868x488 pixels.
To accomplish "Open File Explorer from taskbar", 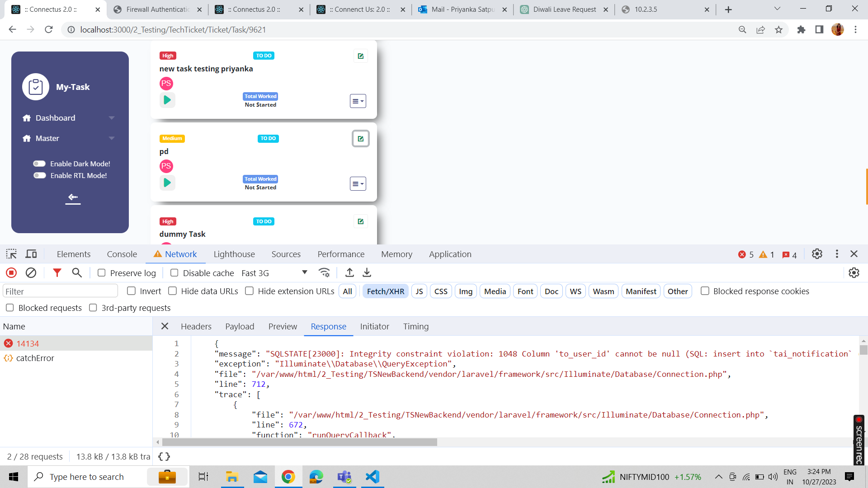I will point(232,477).
